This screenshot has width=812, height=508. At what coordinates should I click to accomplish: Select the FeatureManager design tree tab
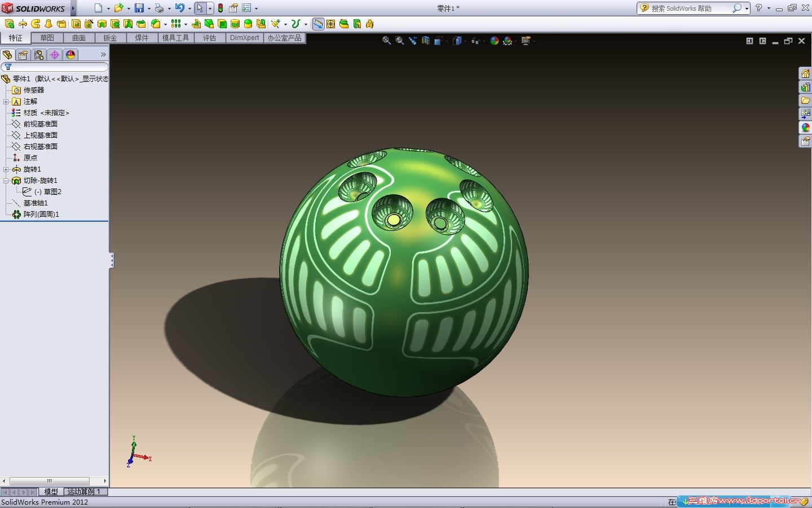[7, 55]
